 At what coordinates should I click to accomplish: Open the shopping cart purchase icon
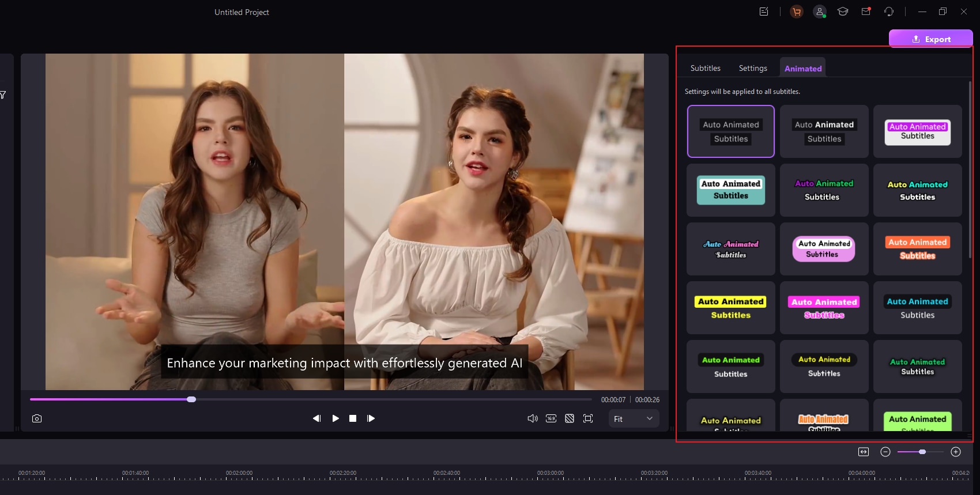pyautogui.click(x=797, y=12)
